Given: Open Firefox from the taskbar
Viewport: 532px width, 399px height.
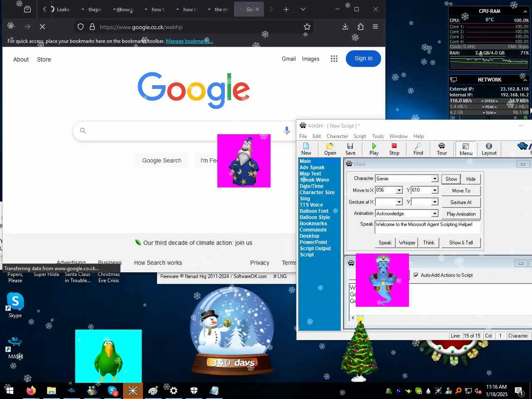Looking at the screenshot, I should coord(31,391).
